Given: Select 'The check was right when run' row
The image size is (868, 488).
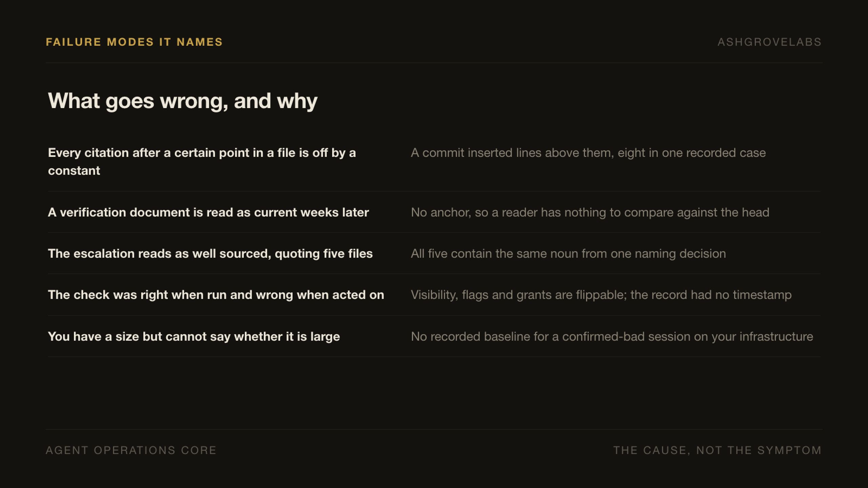Looking at the screenshot, I should pyautogui.click(x=434, y=295).
